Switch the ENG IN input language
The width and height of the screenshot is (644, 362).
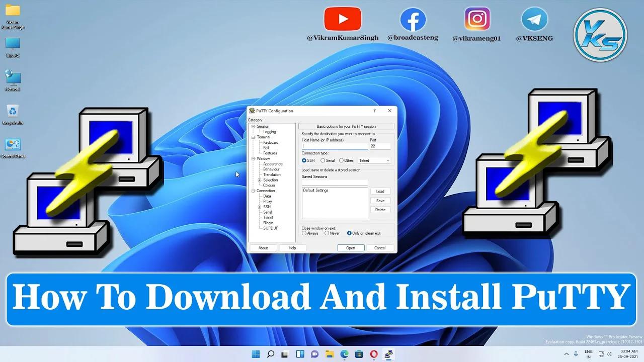pyautogui.click(x=589, y=354)
